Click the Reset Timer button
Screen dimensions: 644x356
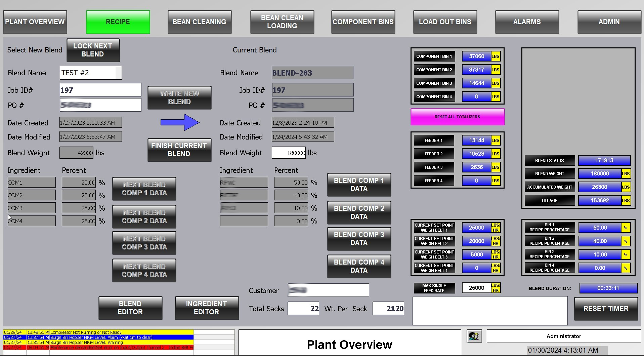tap(606, 309)
